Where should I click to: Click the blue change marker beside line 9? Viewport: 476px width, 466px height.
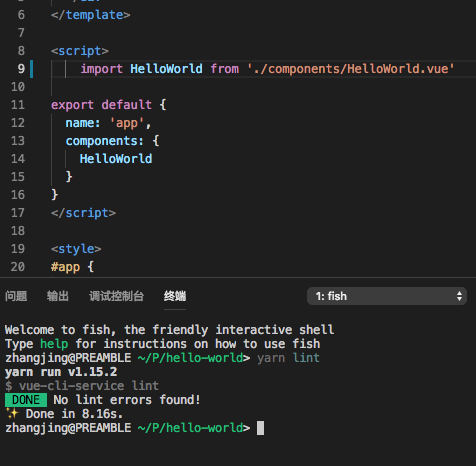tap(31, 69)
